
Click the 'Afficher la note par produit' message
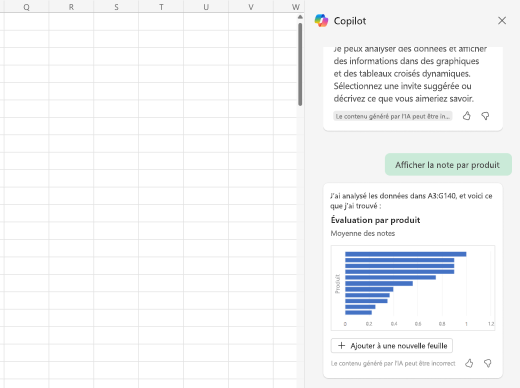point(448,164)
